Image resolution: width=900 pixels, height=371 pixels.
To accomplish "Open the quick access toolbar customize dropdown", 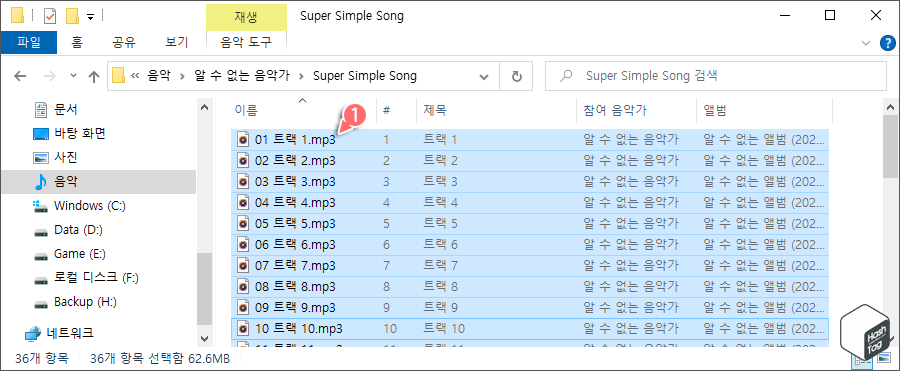I will [90, 16].
